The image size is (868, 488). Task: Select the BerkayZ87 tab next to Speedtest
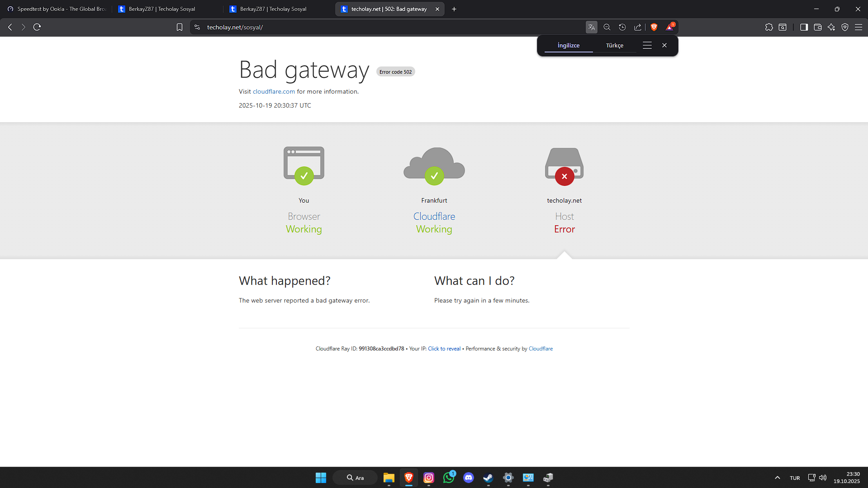[x=167, y=9]
